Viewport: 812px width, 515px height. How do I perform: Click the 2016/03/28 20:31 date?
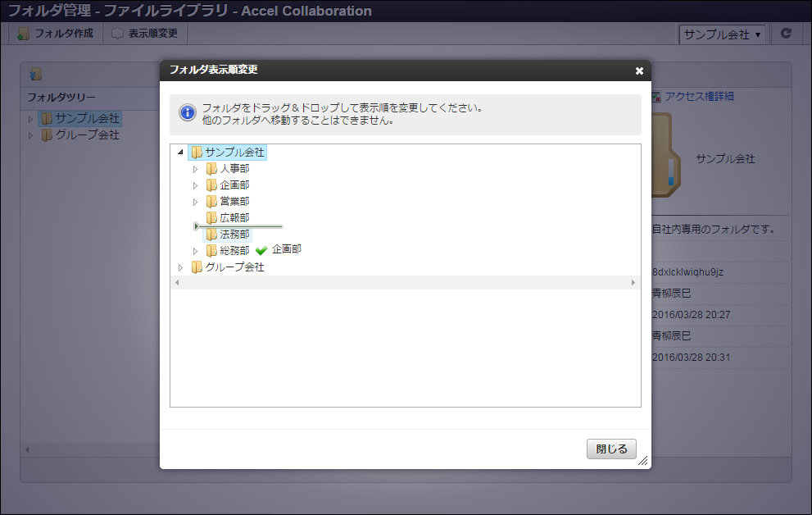coord(692,358)
